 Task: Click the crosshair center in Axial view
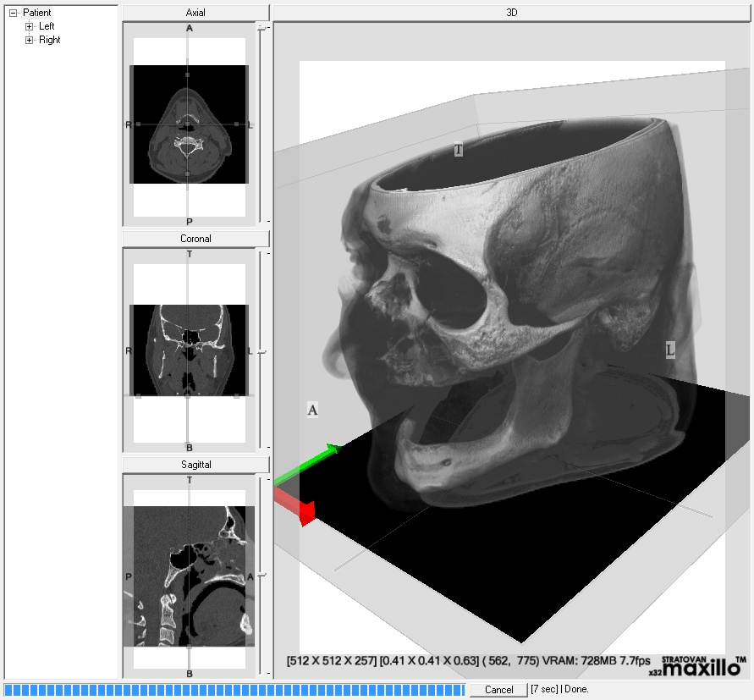[188, 124]
